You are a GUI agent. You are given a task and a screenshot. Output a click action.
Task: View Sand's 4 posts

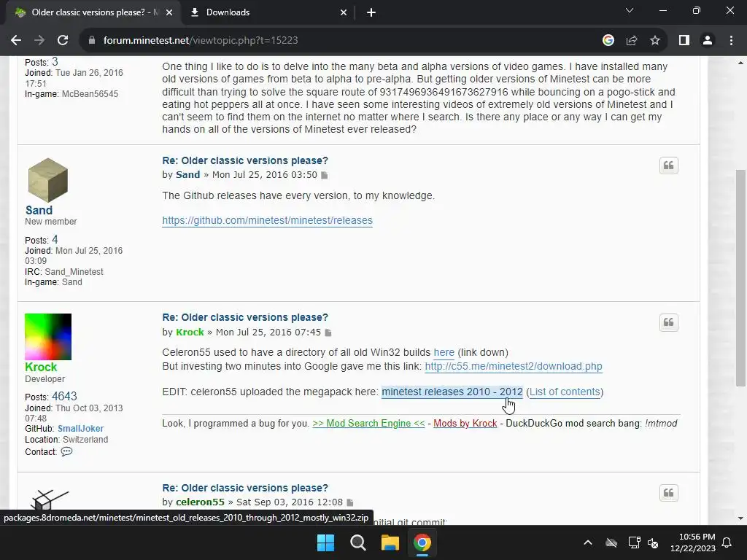pos(55,239)
